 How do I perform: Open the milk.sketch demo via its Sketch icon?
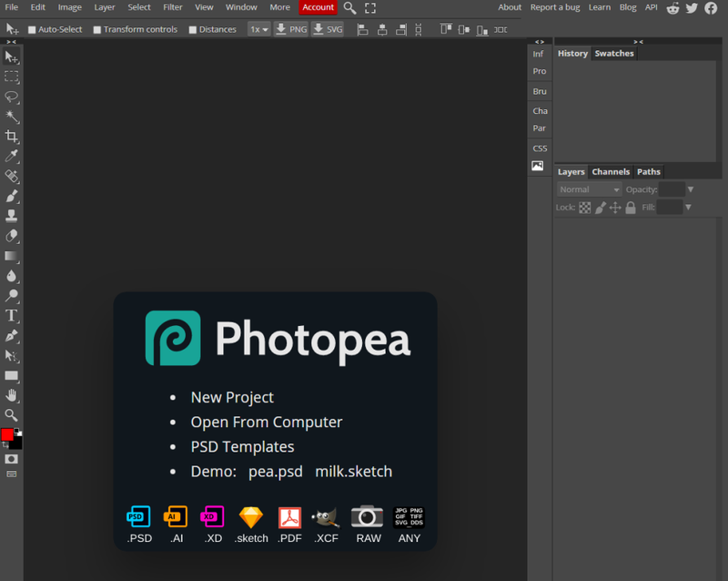click(251, 516)
